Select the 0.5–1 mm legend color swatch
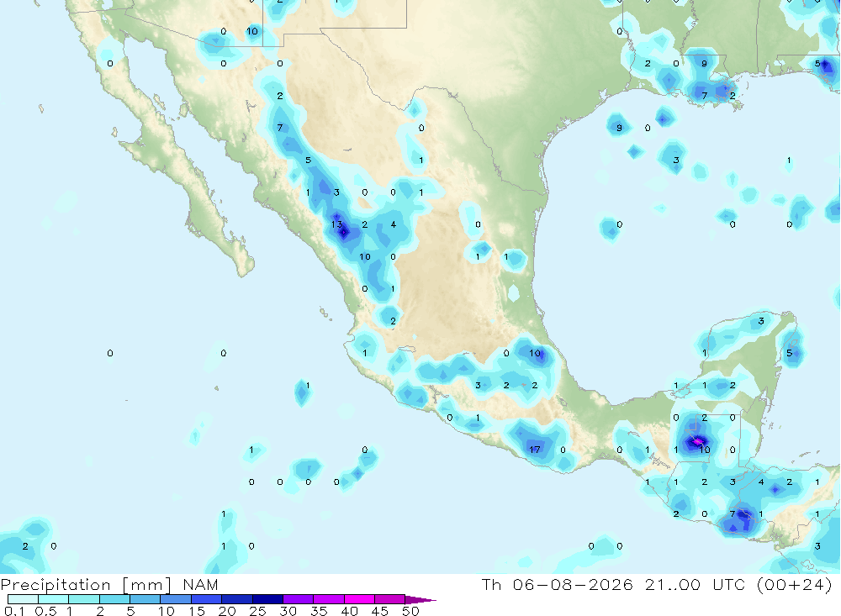Screen dimensions: 841x616 (53, 599)
